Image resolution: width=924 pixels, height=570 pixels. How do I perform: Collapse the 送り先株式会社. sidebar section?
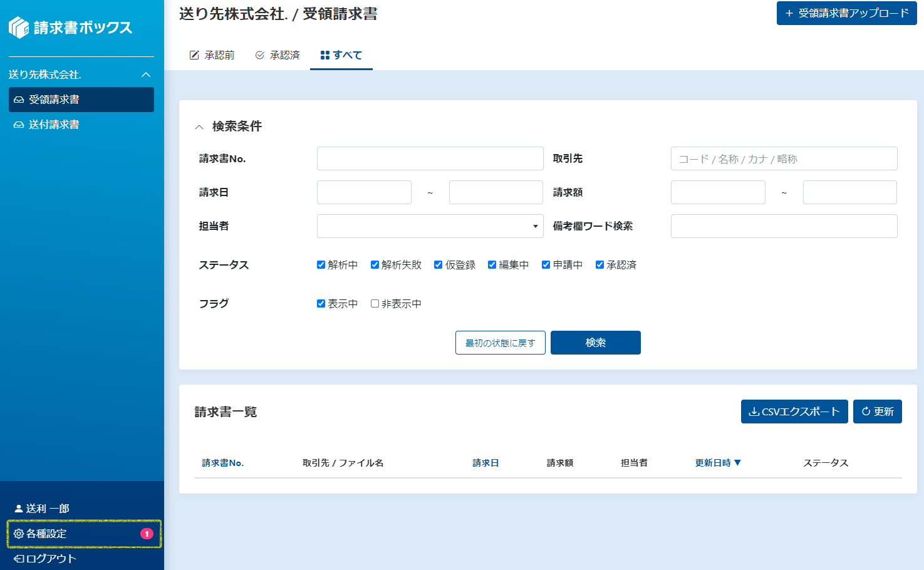pyautogui.click(x=146, y=75)
